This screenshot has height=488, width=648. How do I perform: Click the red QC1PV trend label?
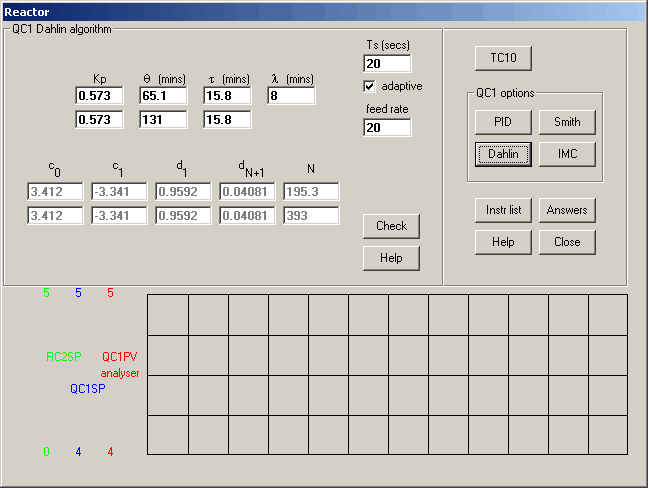(120, 356)
